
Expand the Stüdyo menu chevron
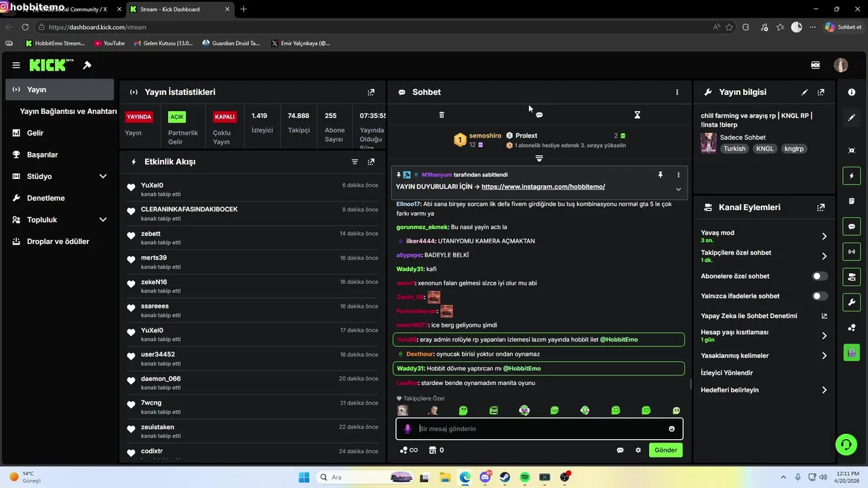click(x=103, y=176)
